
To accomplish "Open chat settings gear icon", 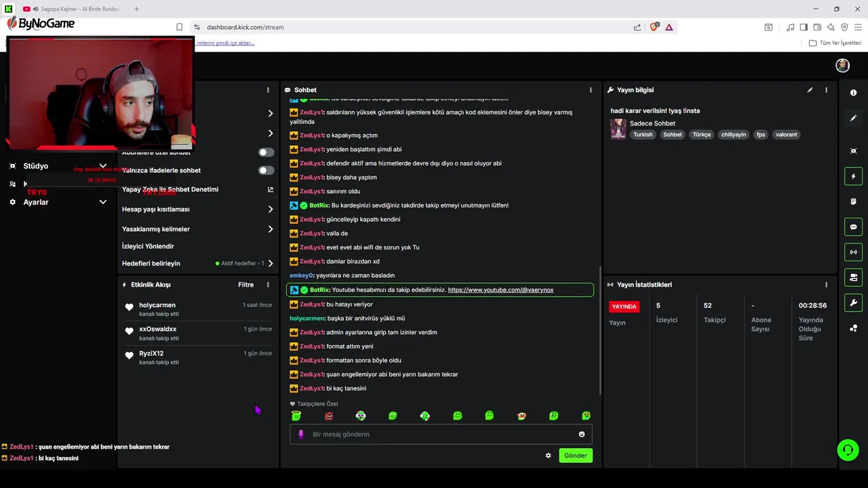I will 548,455.
